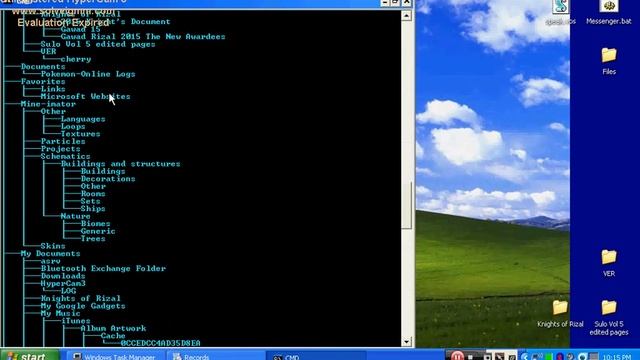Select the speak.vbs script icon on desktop
This screenshot has height=360, width=640.
coord(561,12)
